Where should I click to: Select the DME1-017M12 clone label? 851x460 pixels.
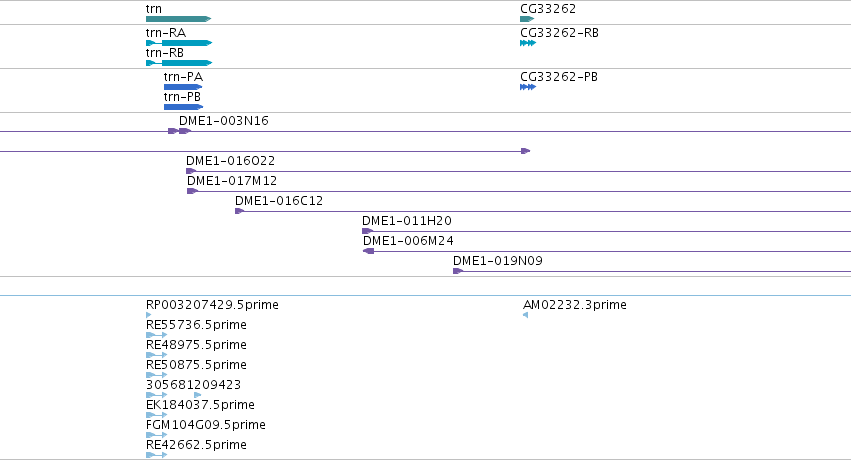232,181
